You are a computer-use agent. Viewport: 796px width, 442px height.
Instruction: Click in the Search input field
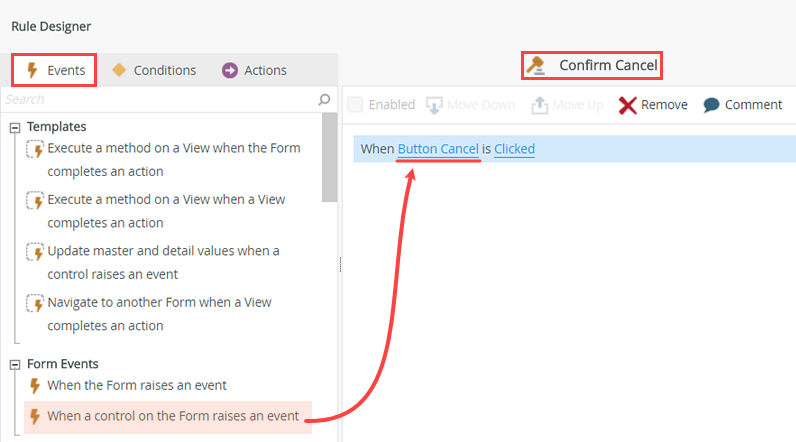160,99
